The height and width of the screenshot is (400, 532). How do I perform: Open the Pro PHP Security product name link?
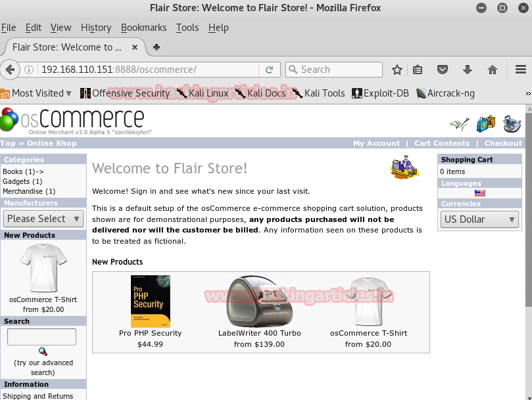151,333
